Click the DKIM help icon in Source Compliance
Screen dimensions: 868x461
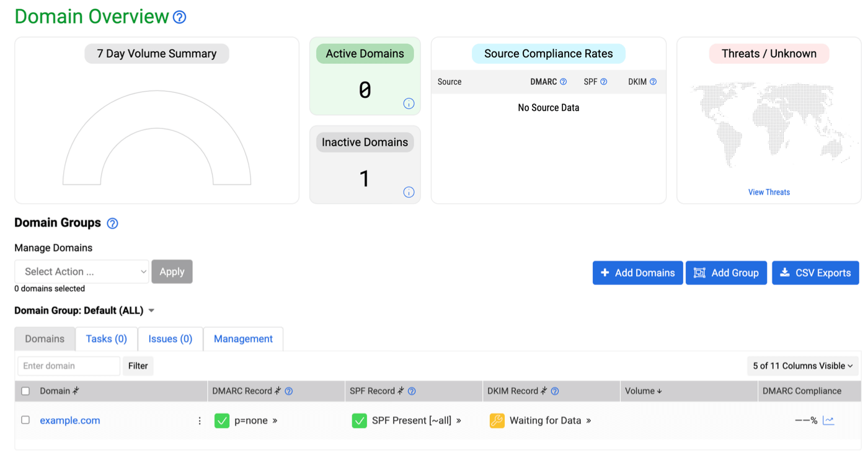(653, 82)
